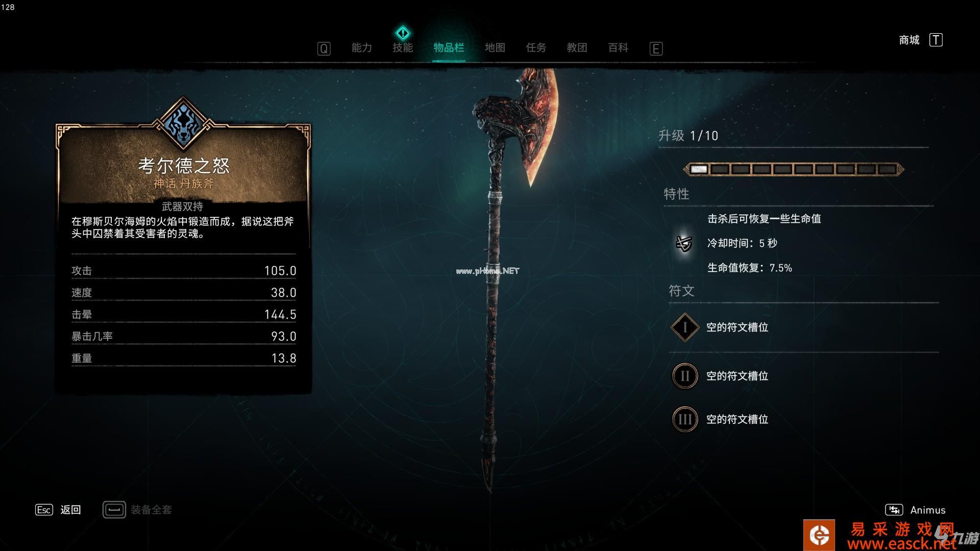Click the T key store icon
The height and width of the screenshot is (551, 980).
tap(936, 40)
